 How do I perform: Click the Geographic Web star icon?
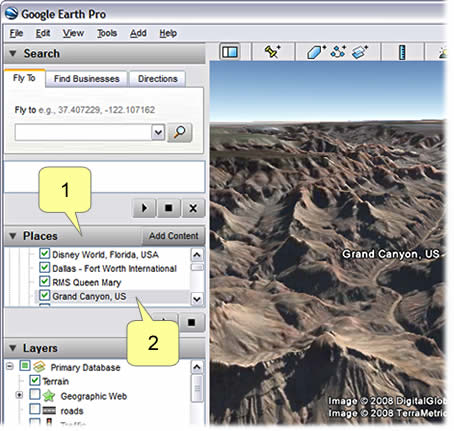(49, 396)
